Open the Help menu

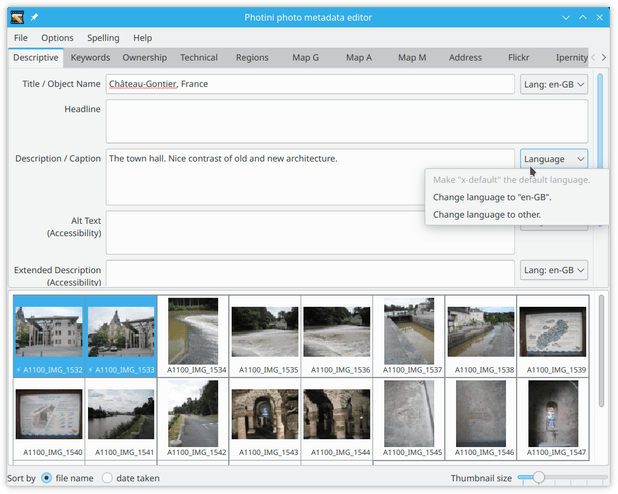point(142,38)
